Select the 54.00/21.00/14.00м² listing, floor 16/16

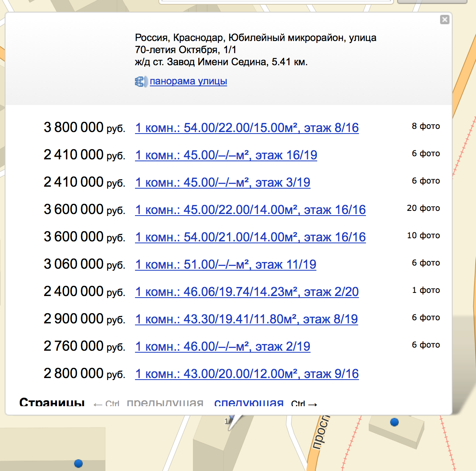pyautogui.click(x=250, y=237)
